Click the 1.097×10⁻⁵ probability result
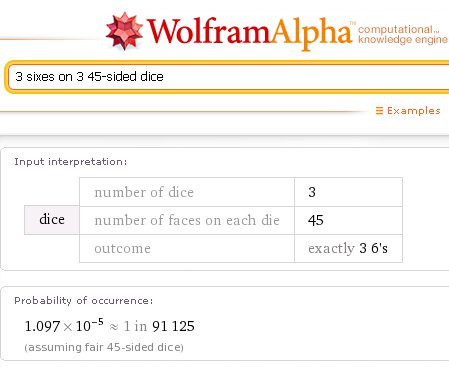 point(64,325)
